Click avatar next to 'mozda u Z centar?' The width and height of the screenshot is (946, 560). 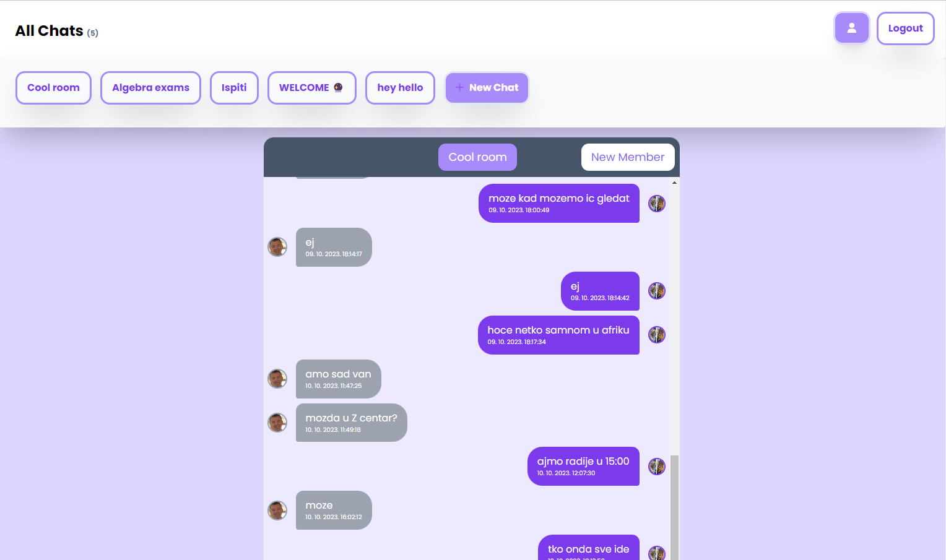click(x=277, y=423)
